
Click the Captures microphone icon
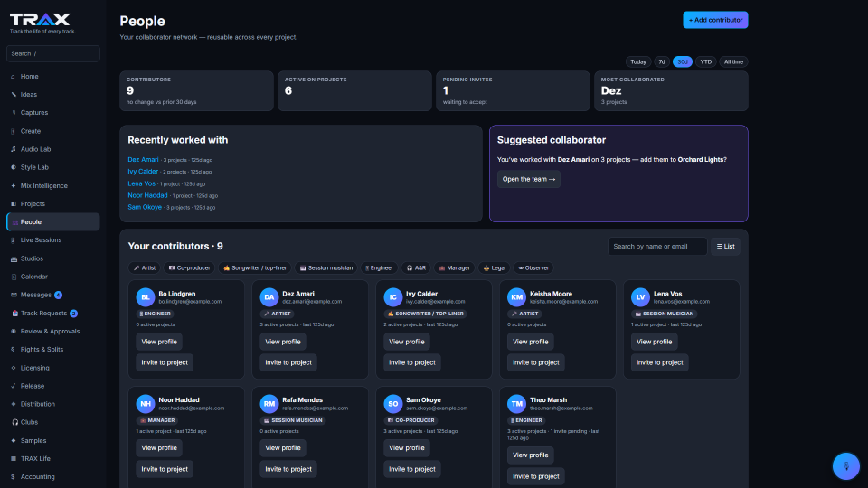click(x=14, y=113)
